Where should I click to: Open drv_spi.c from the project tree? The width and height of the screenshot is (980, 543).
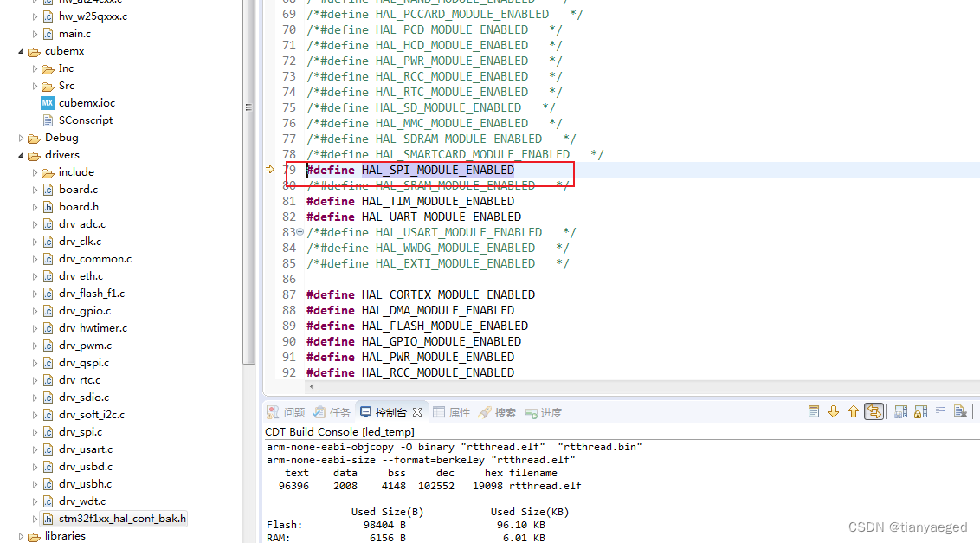(x=81, y=431)
